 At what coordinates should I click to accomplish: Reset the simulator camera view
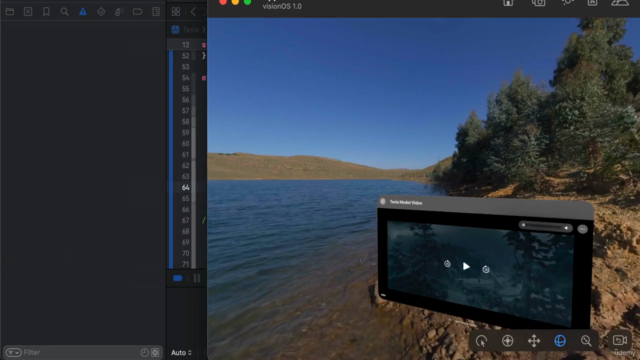tap(620, 340)
